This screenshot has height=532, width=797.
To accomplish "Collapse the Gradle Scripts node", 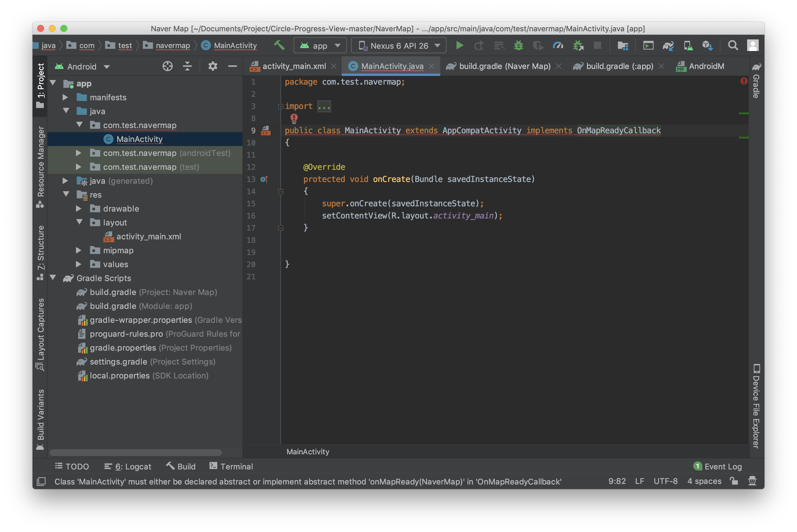I will 53,278.
